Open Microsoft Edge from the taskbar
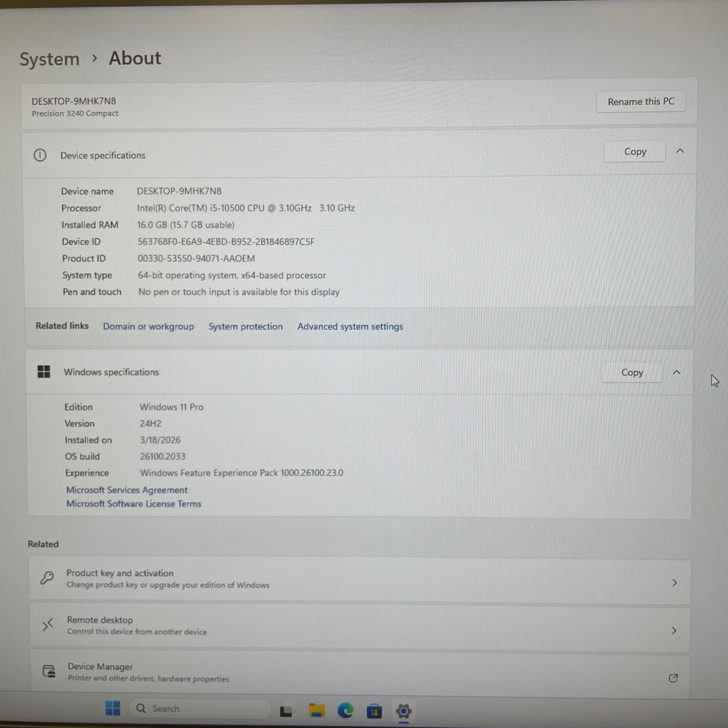Image resolution: width=728 pixels, height=728 pixels. tap(346, 711)
